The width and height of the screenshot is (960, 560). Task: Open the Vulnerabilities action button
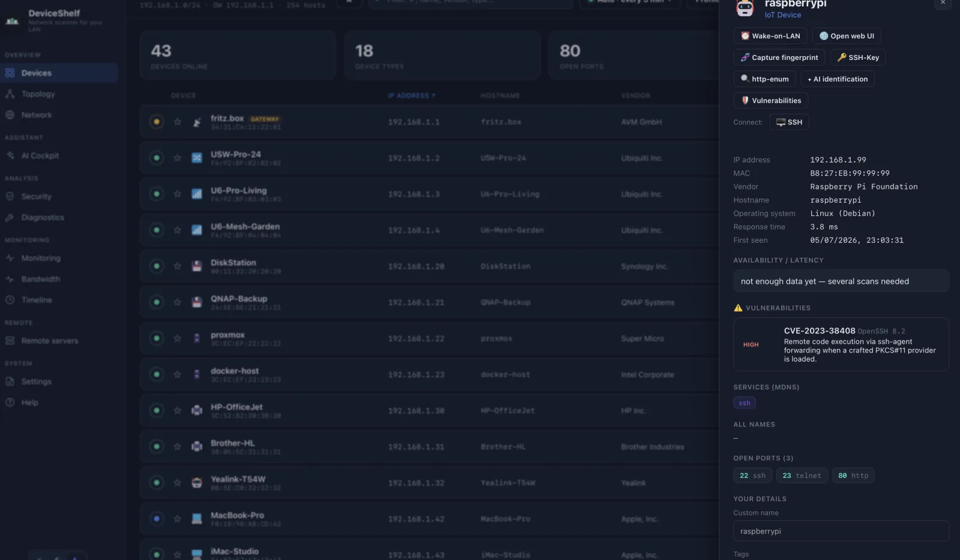pos(770,101)
